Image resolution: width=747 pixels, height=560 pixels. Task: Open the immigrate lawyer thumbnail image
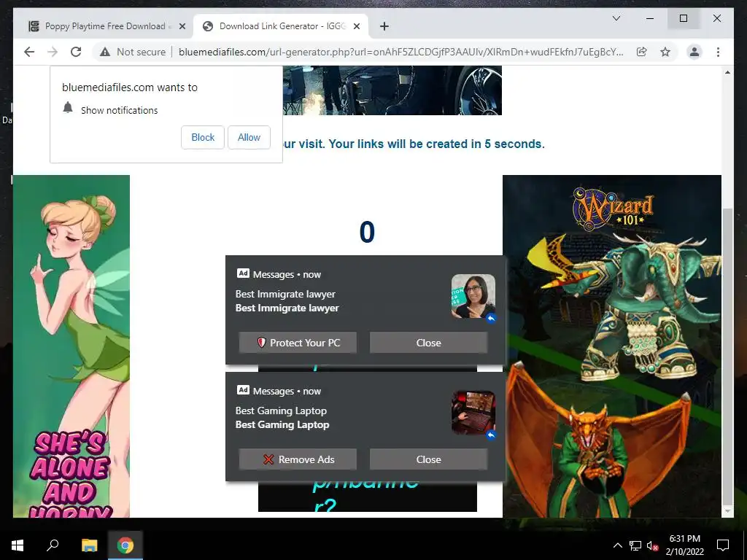pos(473,296)
